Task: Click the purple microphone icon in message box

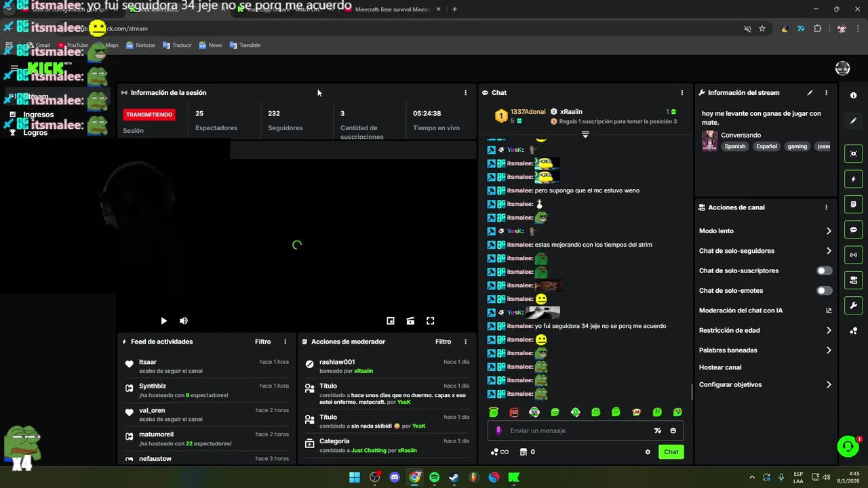Action: tap(498, 430)
